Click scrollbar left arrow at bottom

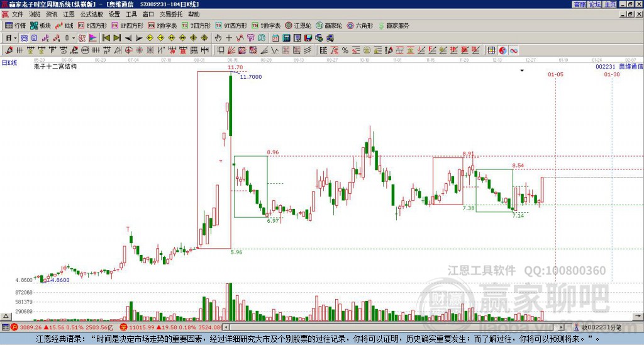226,327
